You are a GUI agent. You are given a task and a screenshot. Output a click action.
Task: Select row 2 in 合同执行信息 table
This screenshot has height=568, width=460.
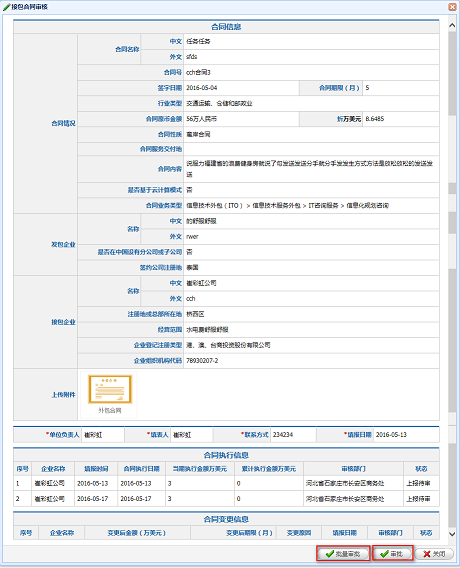pos(226,499)
